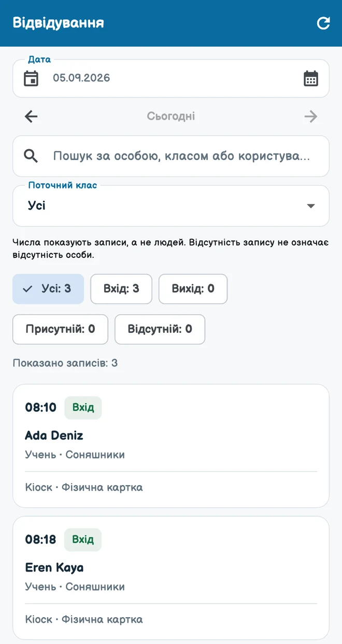
Task: Open the 'Усі' class selector
Action: 171,206
